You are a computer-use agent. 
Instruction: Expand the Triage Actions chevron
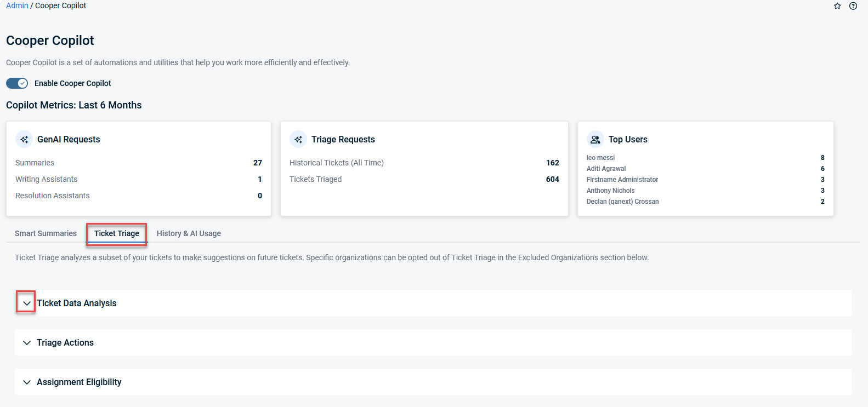click(26, 343)
